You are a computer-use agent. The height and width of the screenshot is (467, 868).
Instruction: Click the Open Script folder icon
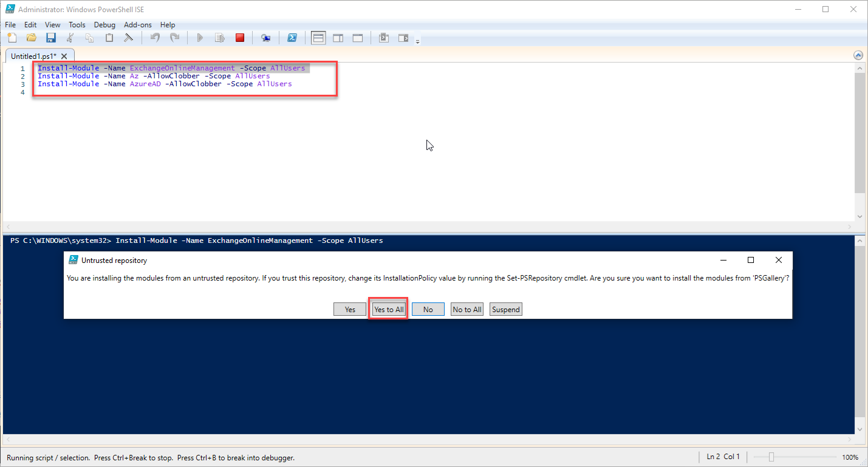32,38
